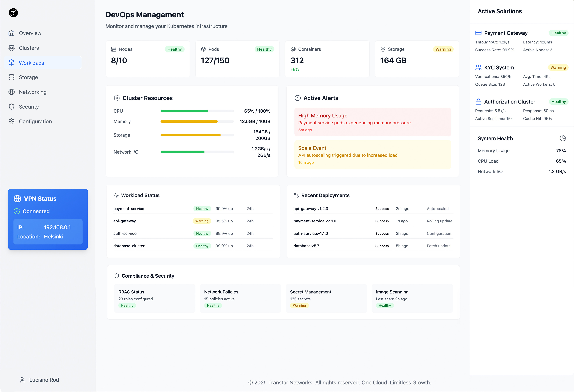The image size is (574, 392).
Task: Click the Transtar logo at top left
Action: tap(13, 13)
